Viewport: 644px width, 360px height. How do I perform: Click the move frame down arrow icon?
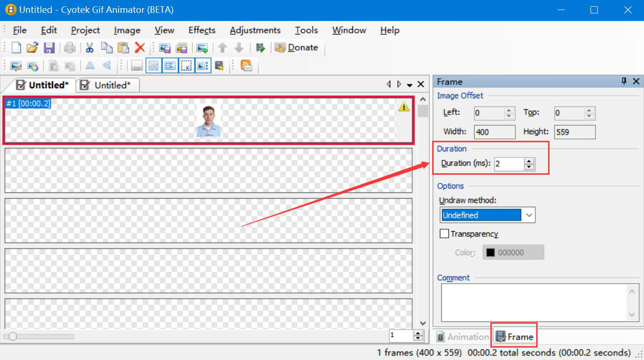point(239,48)
